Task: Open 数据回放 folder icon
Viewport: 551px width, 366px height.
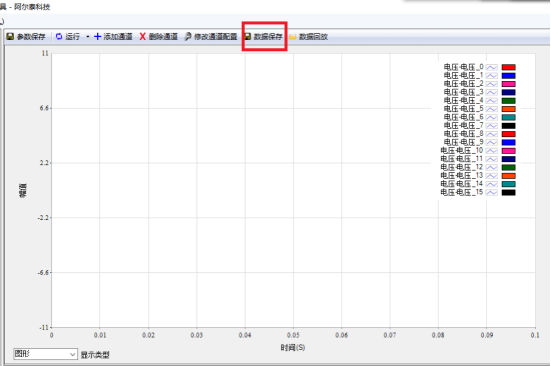Action: (293, 37)
